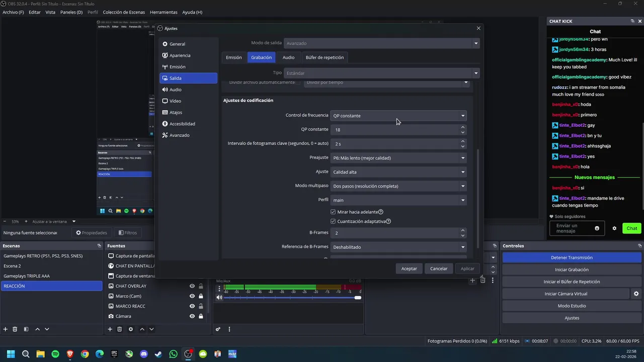Viewport: 644px width, 362px height.
Task: Open Brave browser from the taskbar
Action: [x=70, y=354]
